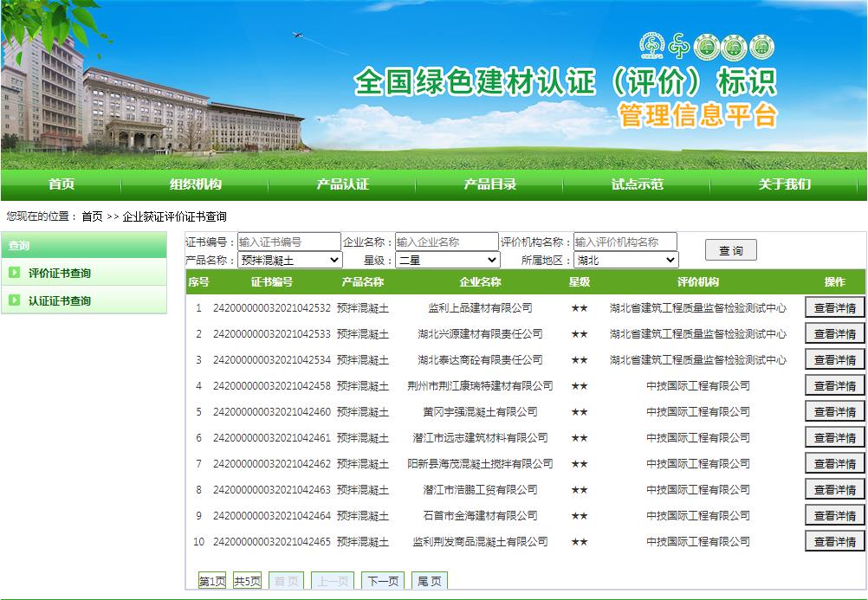Expand the 星级 dropdown showing 二星
The image size is (868, 600).
tap(447, 260)
